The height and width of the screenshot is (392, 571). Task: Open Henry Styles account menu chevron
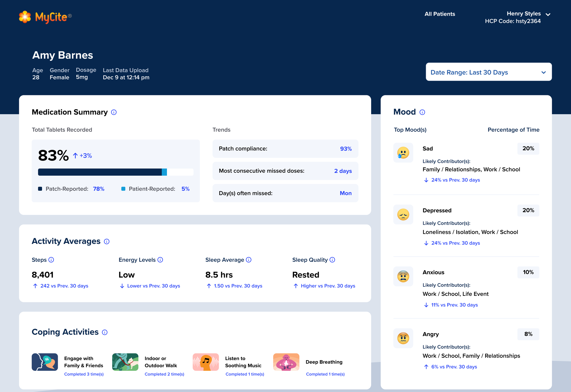pos(548,14)
